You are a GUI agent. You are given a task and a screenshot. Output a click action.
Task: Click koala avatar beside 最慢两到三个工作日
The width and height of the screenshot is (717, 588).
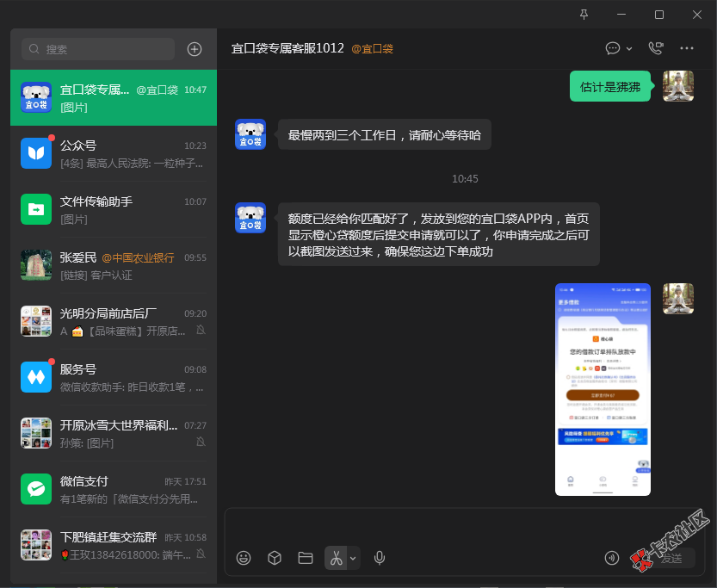(x=250, y=134)
